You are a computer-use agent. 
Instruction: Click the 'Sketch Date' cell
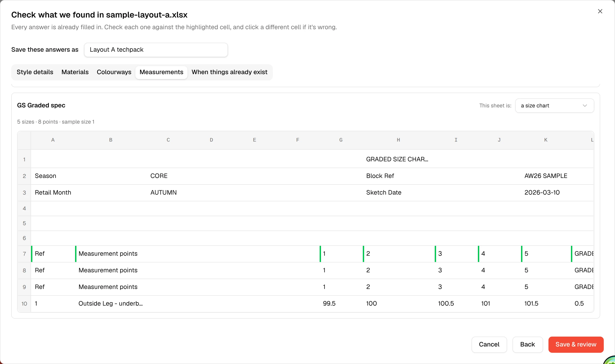[398, 193]
